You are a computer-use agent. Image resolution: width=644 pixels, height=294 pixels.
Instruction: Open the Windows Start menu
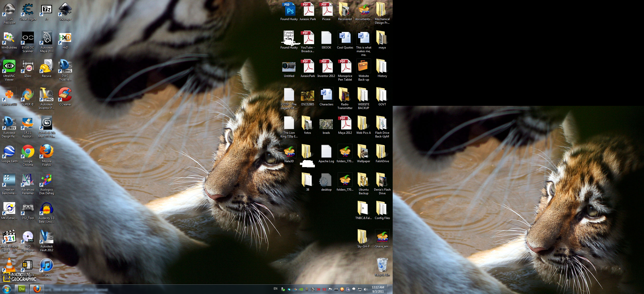click(7, 289)
